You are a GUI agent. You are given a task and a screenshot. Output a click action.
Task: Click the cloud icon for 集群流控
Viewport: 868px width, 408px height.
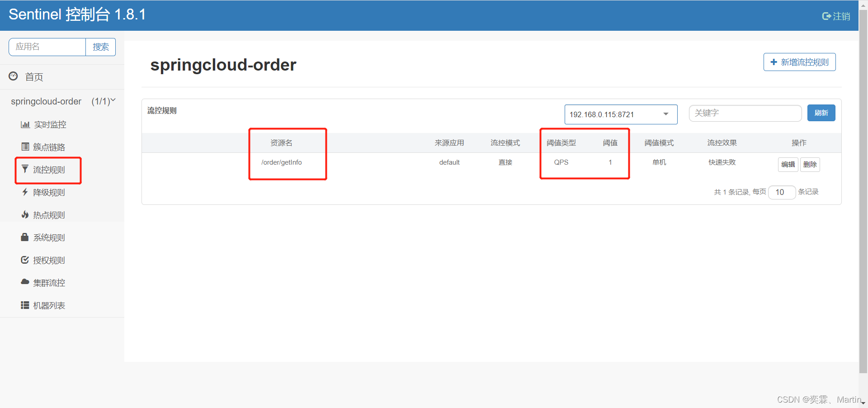pyautogui.click(x=25, y=282)
